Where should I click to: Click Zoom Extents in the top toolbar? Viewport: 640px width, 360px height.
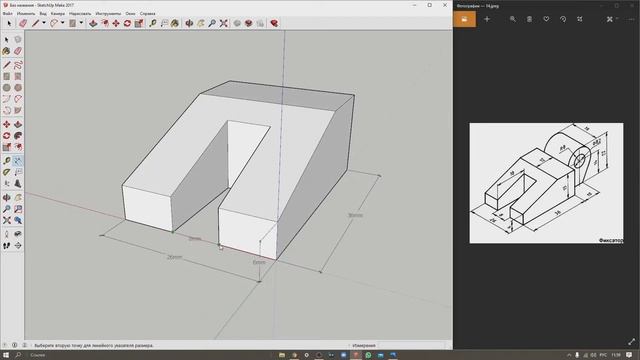point(224,23)
